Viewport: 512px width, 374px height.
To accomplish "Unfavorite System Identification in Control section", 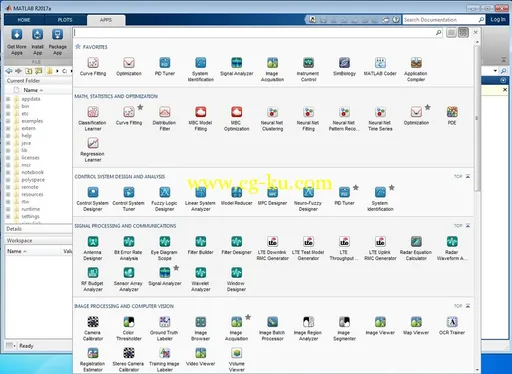I will pos(392,188).
